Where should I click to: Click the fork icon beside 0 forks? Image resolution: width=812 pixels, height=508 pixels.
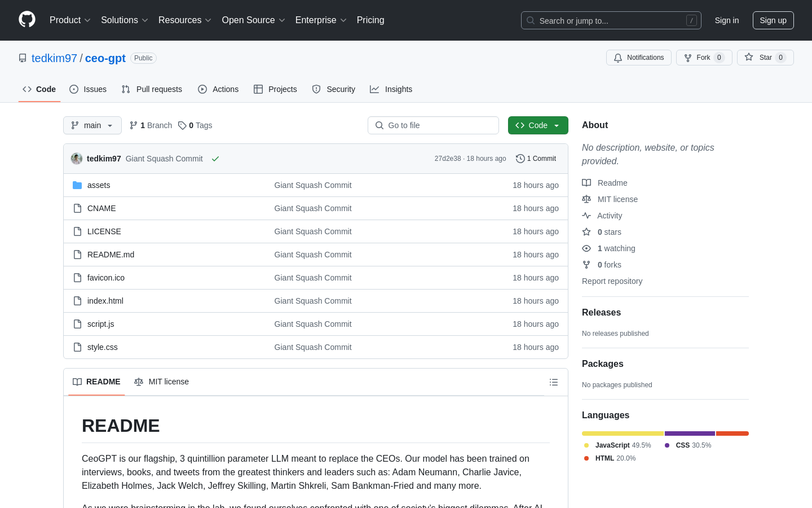tap(586, 265)
